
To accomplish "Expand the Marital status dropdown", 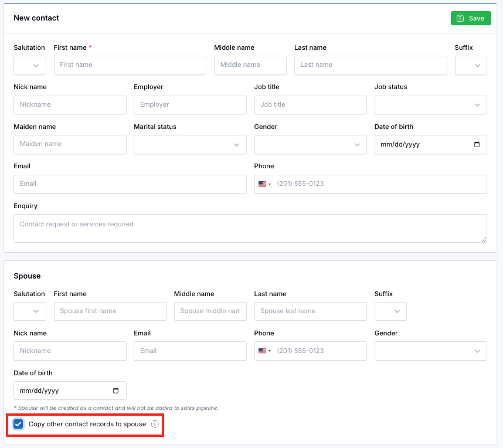I will click(190, 144).
